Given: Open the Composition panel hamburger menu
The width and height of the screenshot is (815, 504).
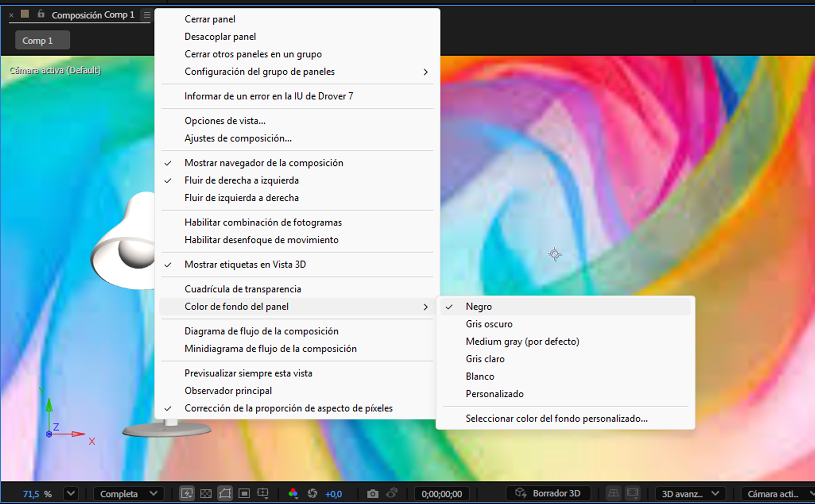Looking at the screenshot, I should [146, 14].
